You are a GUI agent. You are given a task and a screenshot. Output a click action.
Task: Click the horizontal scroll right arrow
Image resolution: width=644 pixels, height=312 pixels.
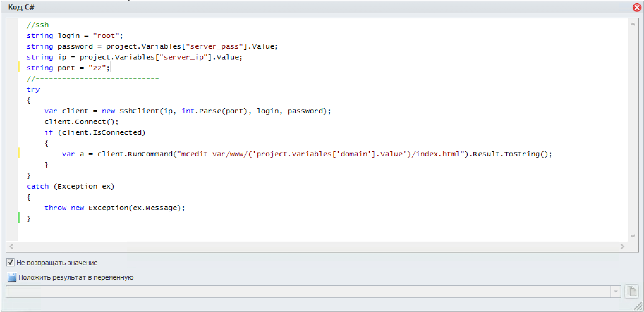[x=622, y=246]
